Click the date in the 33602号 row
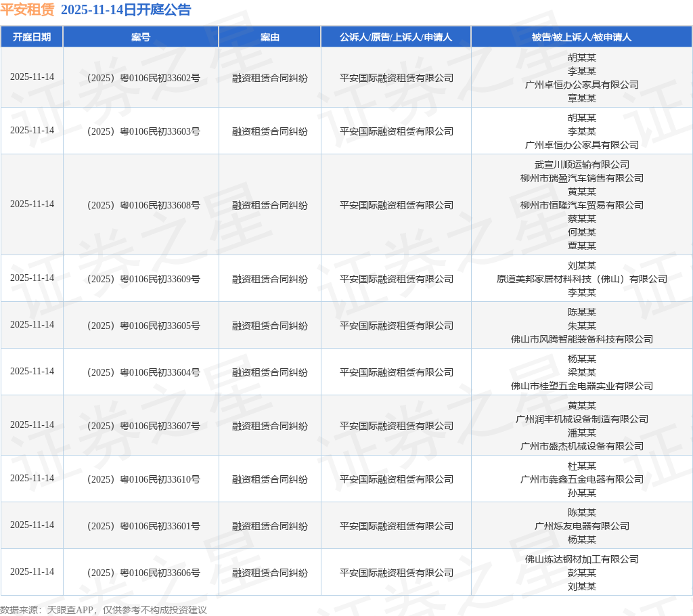693x616 pixels. click(x=32, y=77)
